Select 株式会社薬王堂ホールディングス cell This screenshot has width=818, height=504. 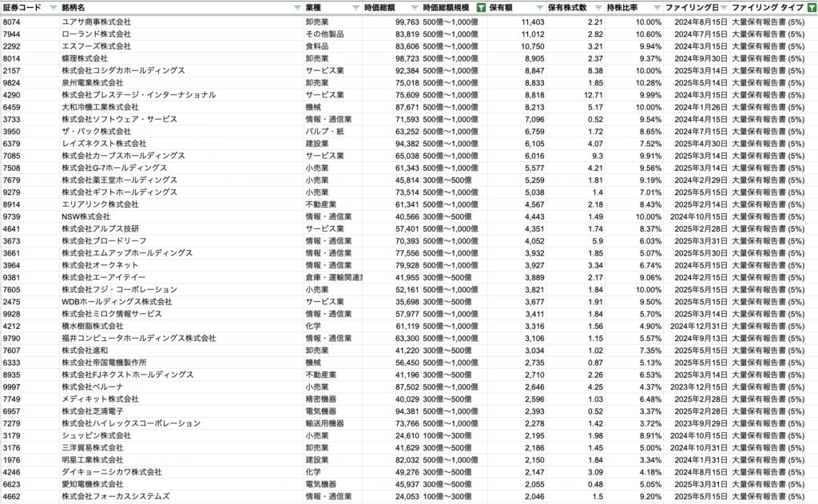[181, 180]
